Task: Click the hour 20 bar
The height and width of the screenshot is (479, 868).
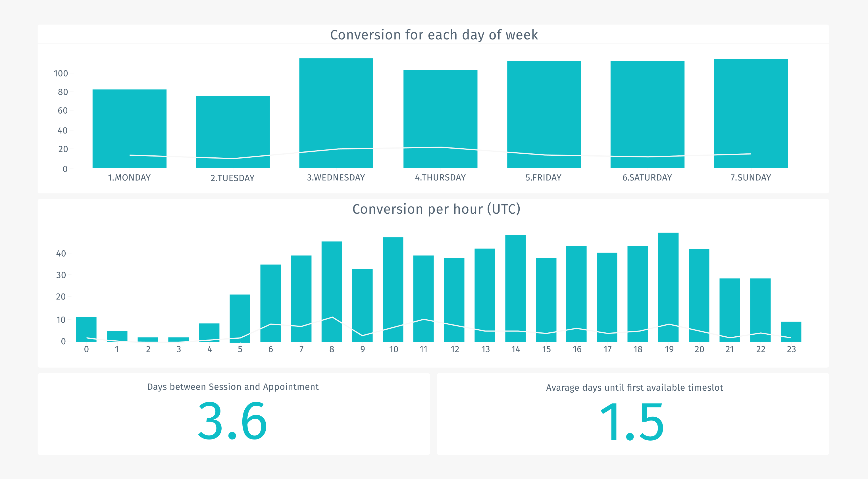Action: click(x=699, y=295)
